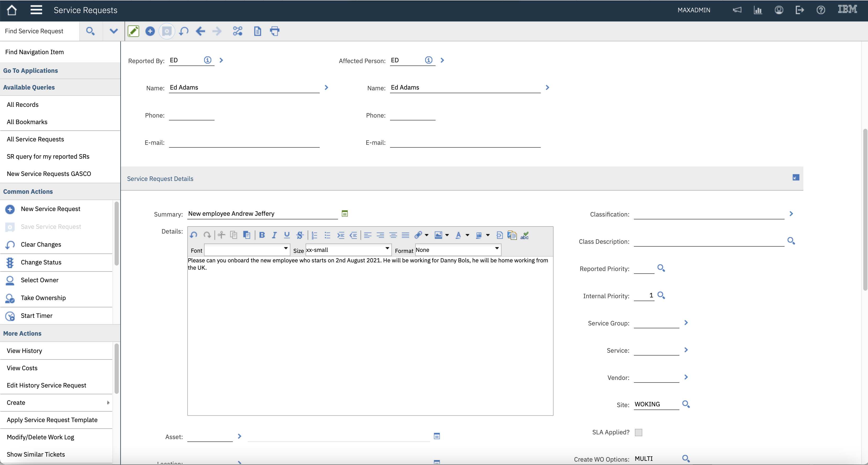Open Reports bar chart icon
This screenshot has height=465, width=868.
coord(758,10)
